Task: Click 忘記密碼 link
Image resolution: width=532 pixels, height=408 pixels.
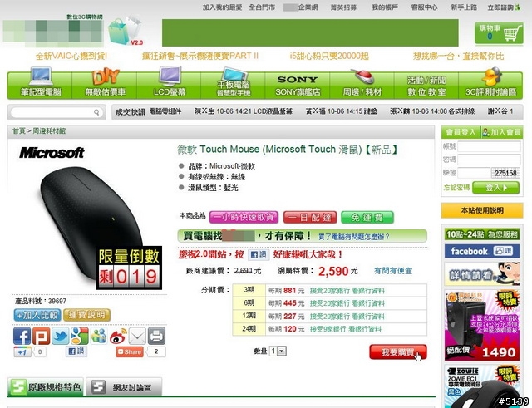Action: [456, 188]
